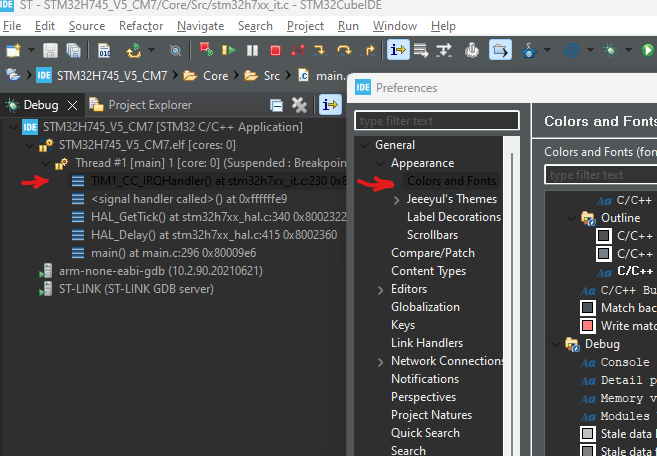The image size is (657, 456).
Task: Open the Project menu
Action: (305, 26)
